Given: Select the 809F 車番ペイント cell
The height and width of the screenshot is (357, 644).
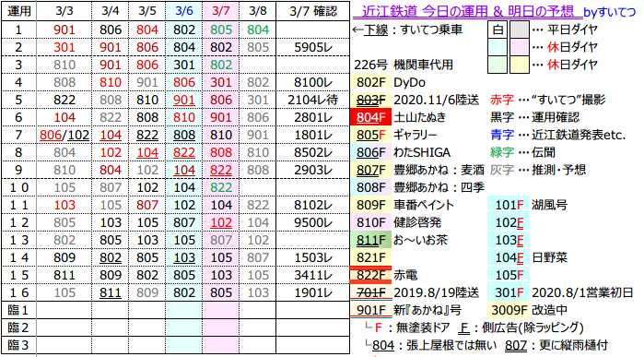Looking at the screenshot, I should [370, 205].
